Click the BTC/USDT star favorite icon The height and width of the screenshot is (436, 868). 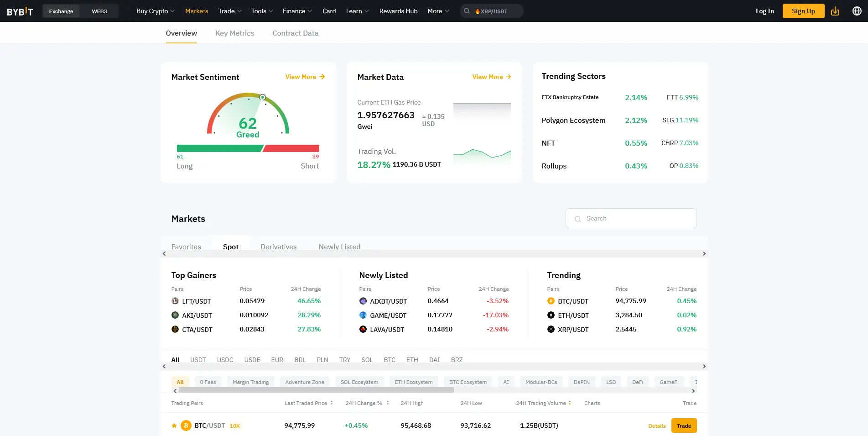pyautogui.click(x=174, y=426)
